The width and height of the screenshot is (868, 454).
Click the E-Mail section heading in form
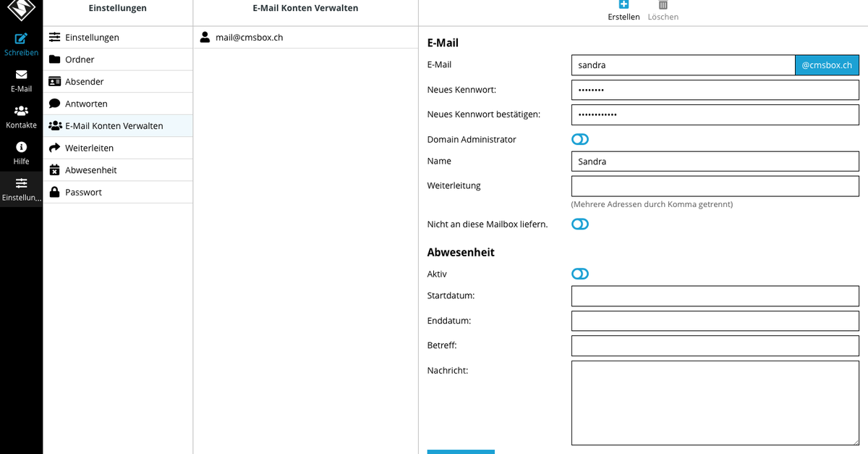click(x=443, y=43)
